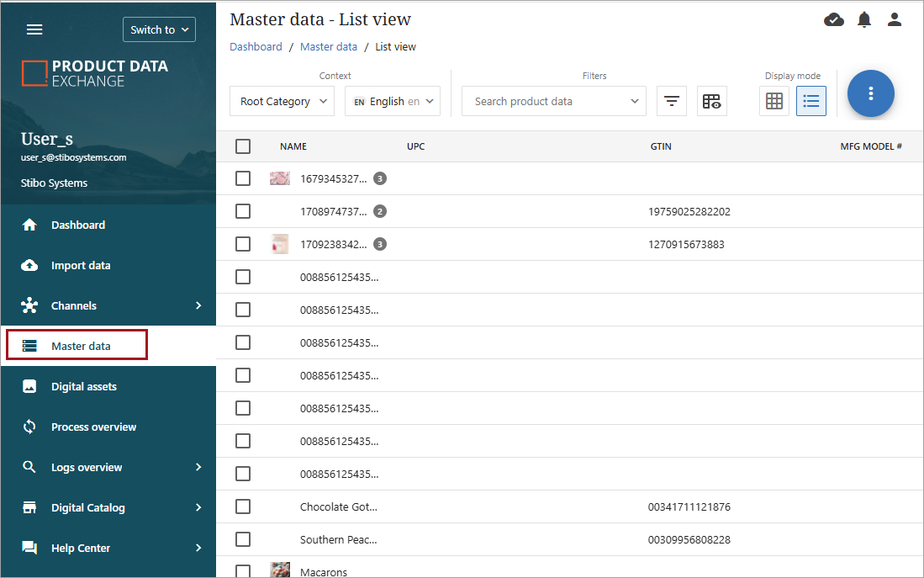924x578 pixels.
Task: Select the list display mode icon
Action: pos(811,101)
